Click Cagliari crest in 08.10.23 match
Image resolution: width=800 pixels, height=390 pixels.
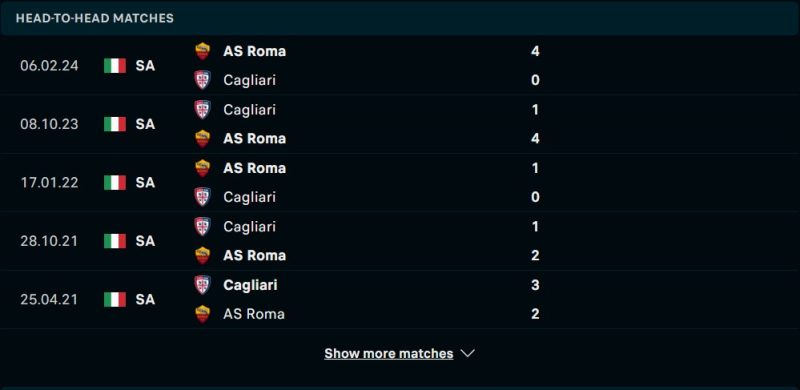coord(203,110)
